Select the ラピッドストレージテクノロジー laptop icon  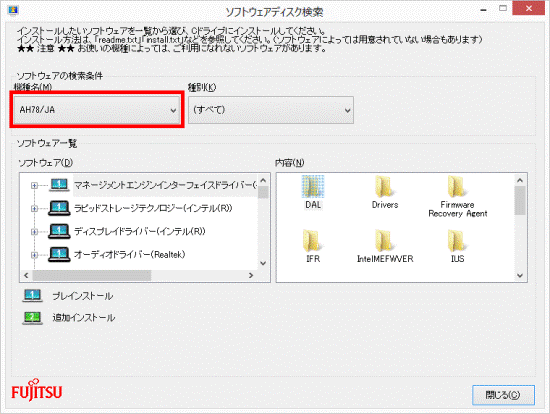tap(59, 208)
